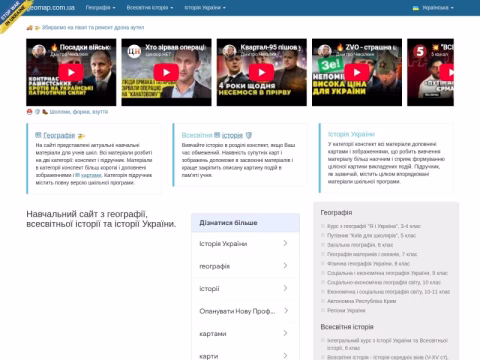Open the Географія navbar dropdown
480x360 pixels.
(100, 7)
